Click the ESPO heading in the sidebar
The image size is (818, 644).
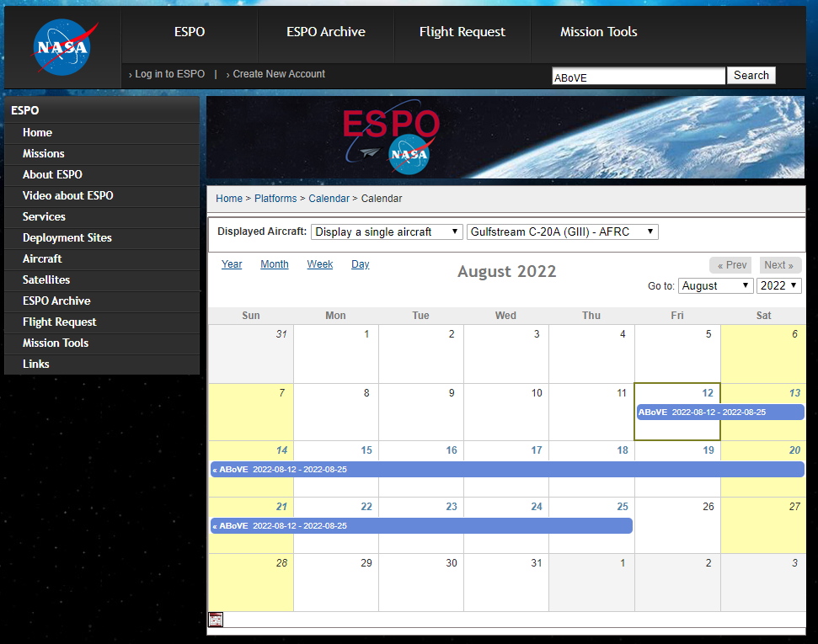(25, 110)
